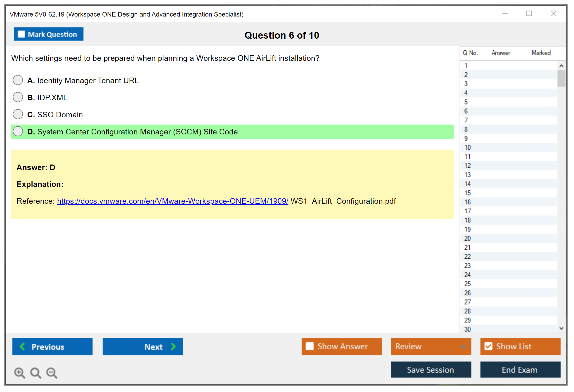Open the docs.vmware.com reference link
This screenshot has height=392, width=574.
click(x=172, y=201)
